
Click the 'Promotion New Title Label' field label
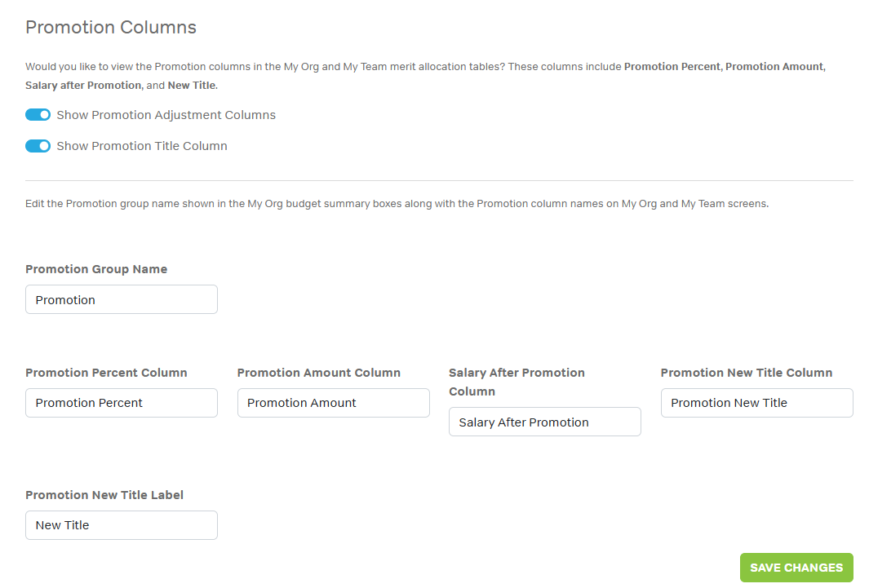pyautogui.click(x=104, y=495)
